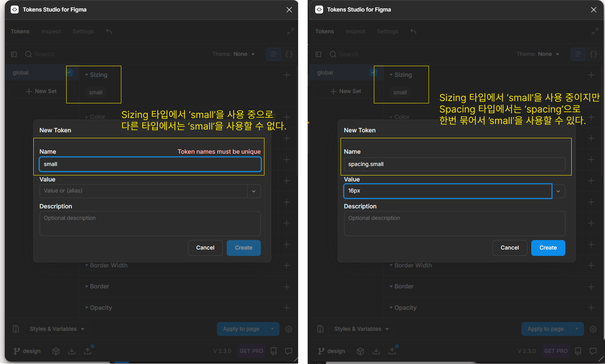Select list view icon in right window
Image resolution: width=605 pixels, height=364 pixels.
pyautogui.click(x=578, y=54)
